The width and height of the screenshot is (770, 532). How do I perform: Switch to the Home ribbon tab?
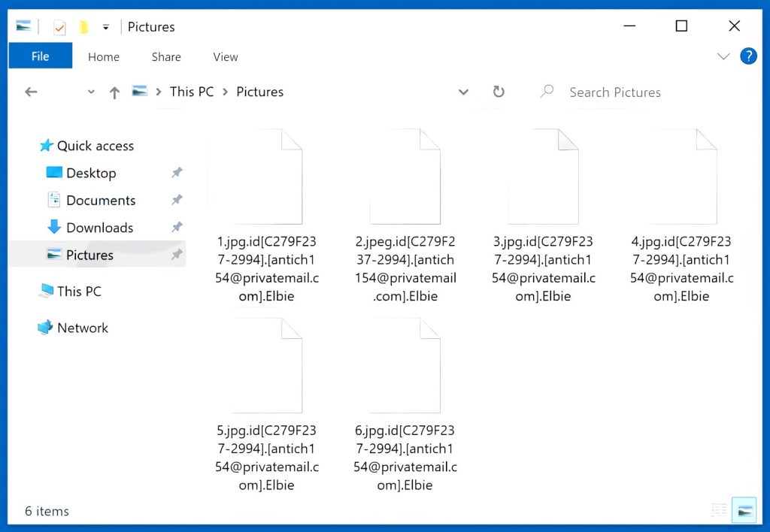tap(104, 57)
